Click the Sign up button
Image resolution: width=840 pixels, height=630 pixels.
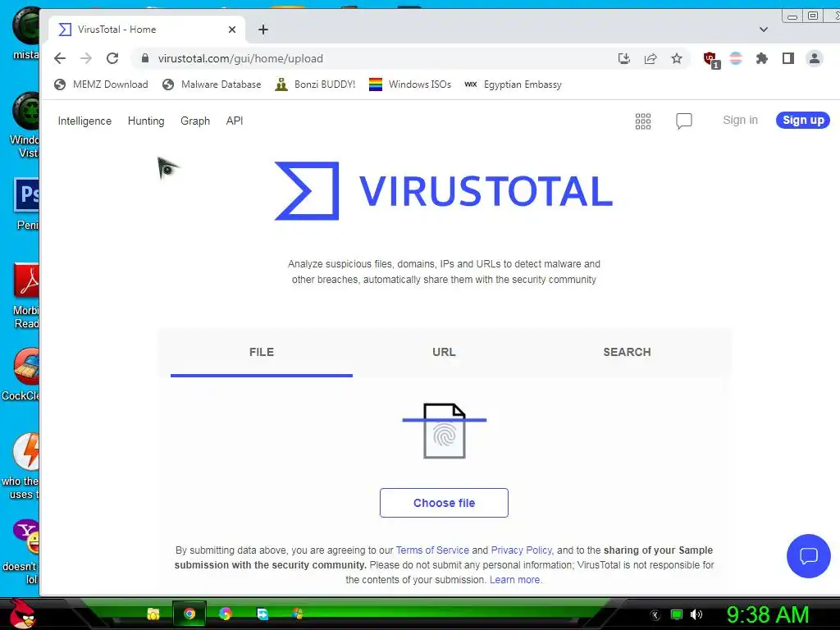[803, 120]
